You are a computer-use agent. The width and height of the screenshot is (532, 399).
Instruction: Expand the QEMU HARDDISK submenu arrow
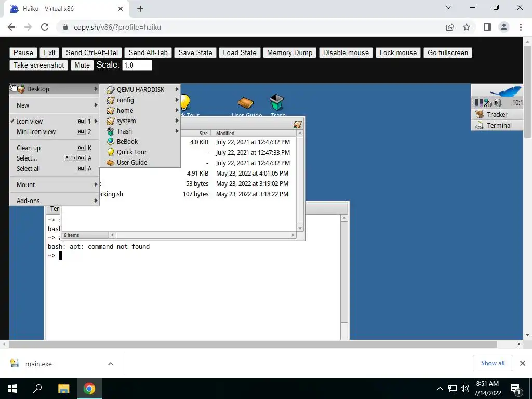(177, 89)
